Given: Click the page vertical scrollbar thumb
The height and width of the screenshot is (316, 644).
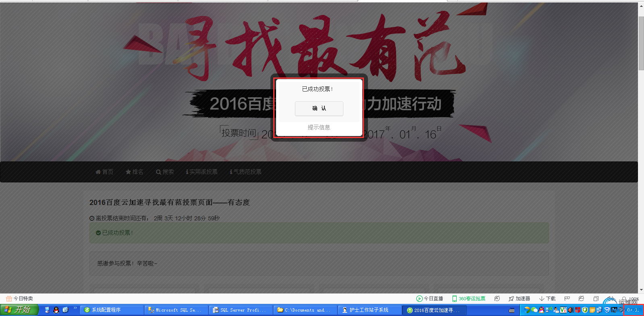Looking at the screenshot, I should coord(641,44).
